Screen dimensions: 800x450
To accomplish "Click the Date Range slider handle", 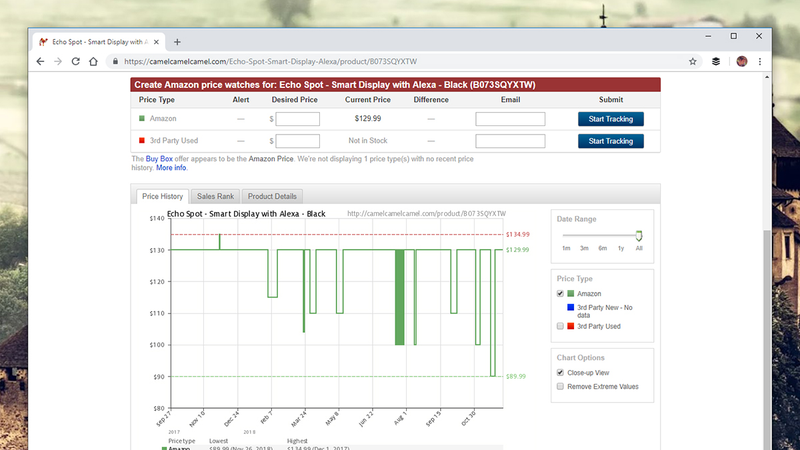I will click(x=639, y=236).
